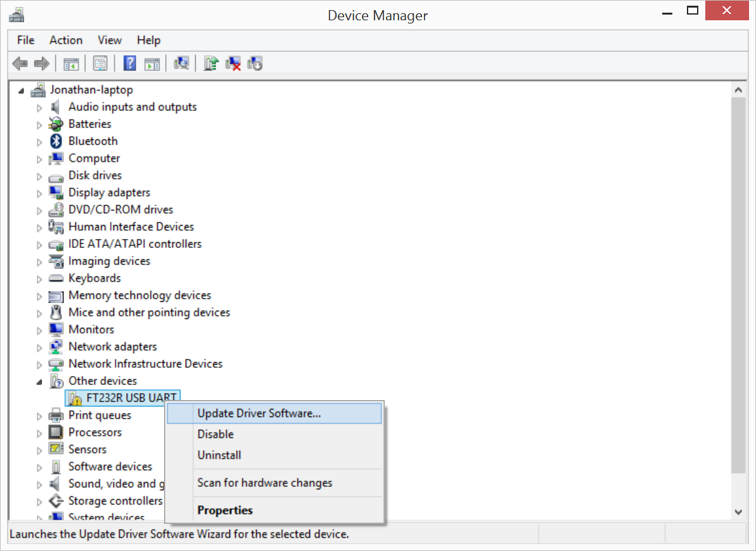Click the Device Manager title bar icon
Image resolution: width=756 pixels, height=551 pixels.
(x=17, y=15)
